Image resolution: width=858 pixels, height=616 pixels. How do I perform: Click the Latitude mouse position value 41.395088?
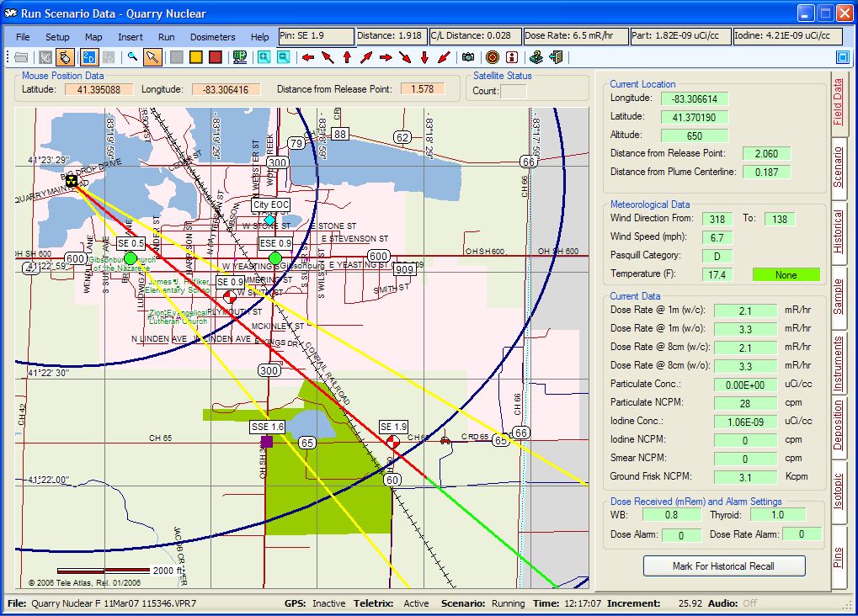click(99, 89)
